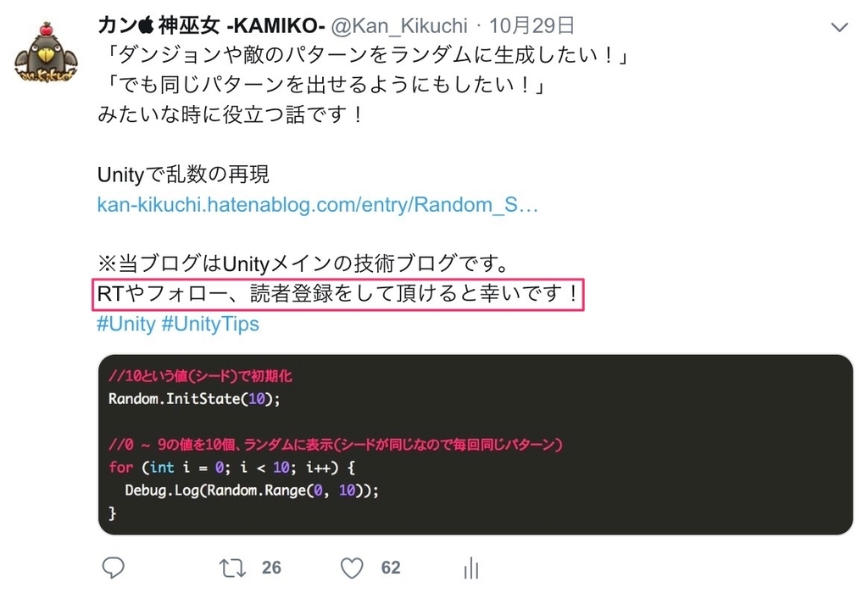Click the like count 62
Screen dimensions: 868x593
[390, 568]
